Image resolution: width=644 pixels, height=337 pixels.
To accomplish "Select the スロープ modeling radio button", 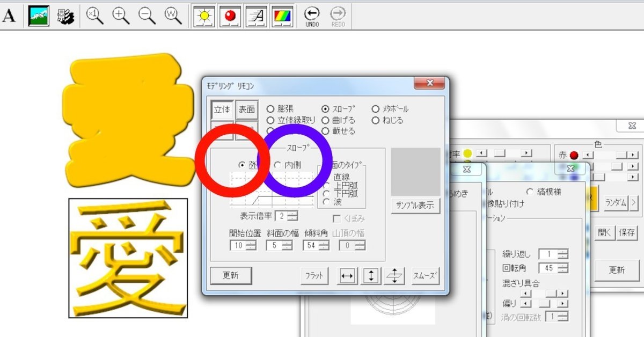I will tap(326, 108).
